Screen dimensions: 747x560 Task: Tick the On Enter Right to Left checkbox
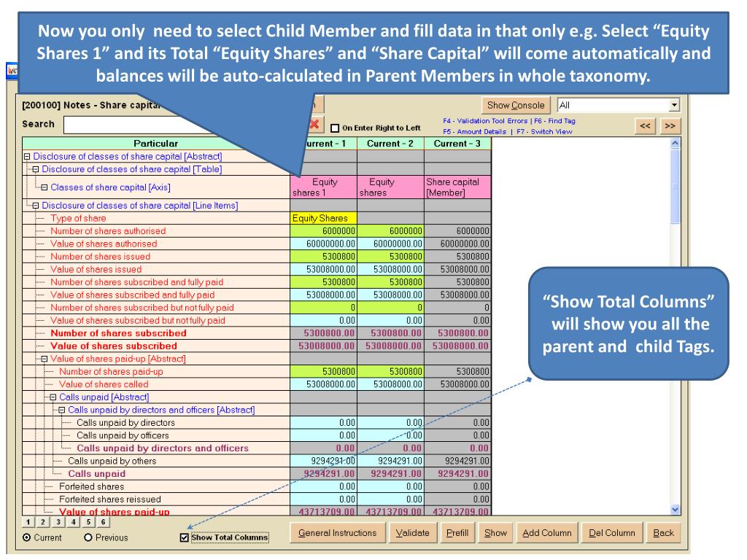click(335, 128)
